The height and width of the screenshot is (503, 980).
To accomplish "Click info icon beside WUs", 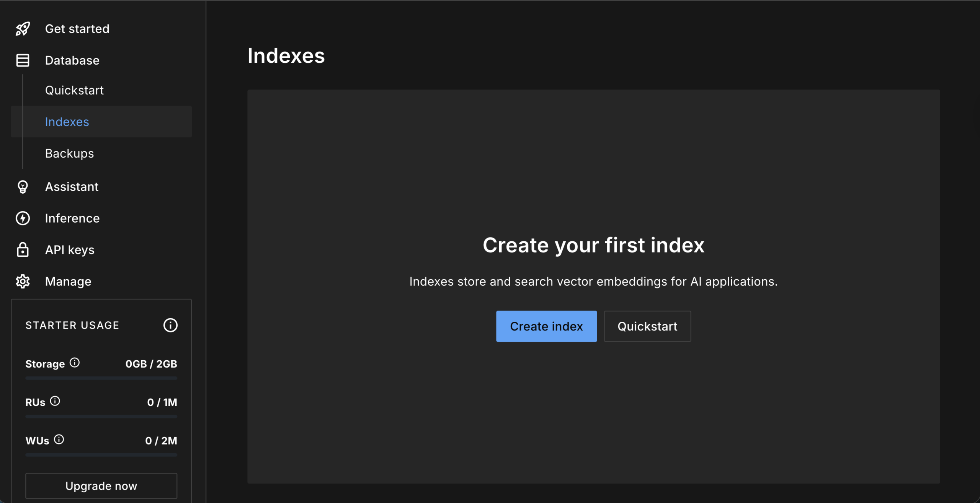I will pos(59,439).
